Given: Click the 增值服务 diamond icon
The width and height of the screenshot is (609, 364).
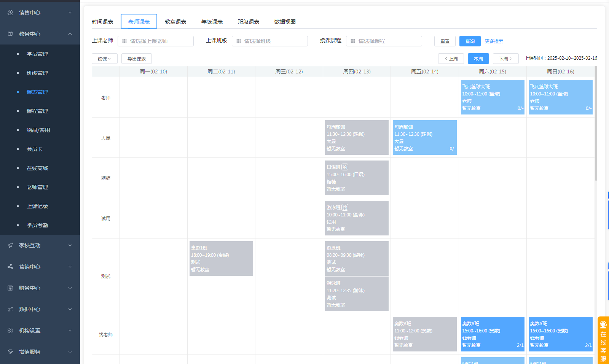Looking at the screenshot, I should tap(10, 352).
